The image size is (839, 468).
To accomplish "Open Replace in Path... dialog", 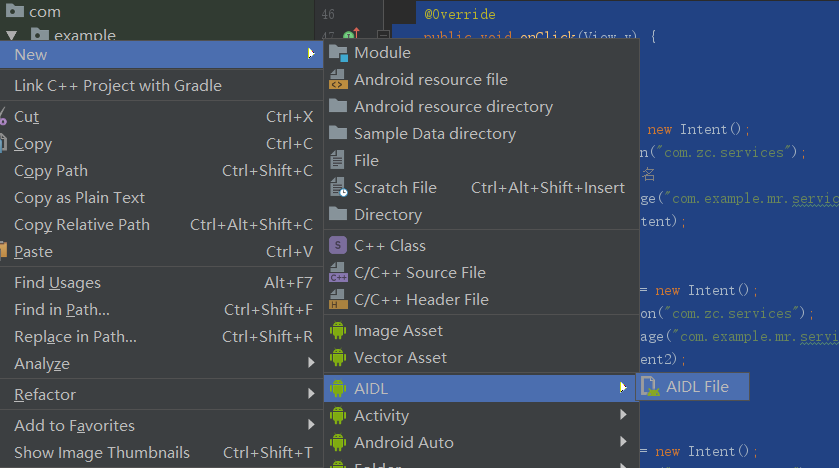I will click(x=161, y=336).
